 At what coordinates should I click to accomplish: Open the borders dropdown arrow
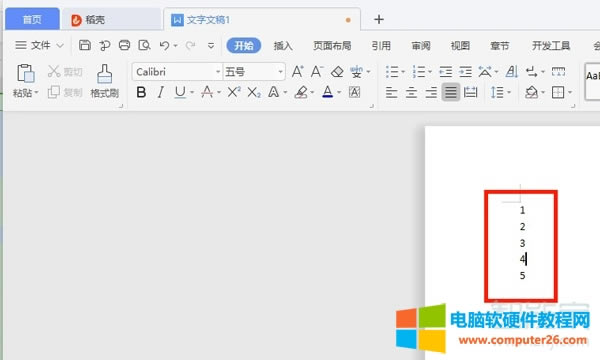570,93
